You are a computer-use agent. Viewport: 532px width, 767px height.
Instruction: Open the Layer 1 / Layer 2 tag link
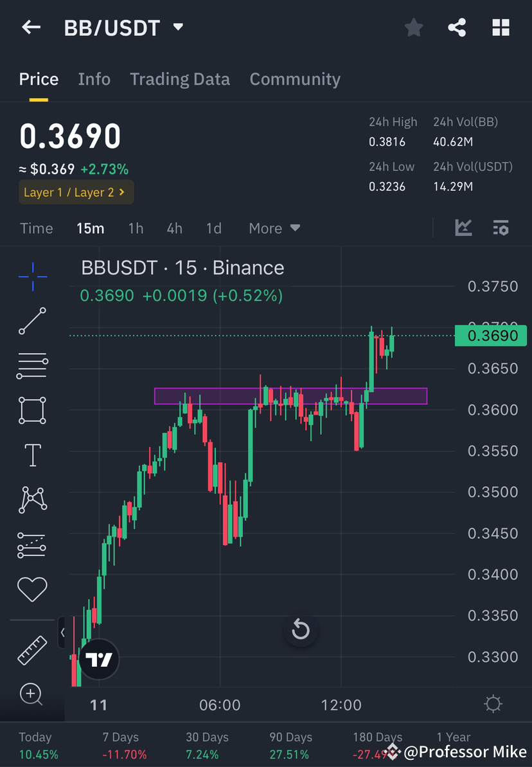(76, 192)
